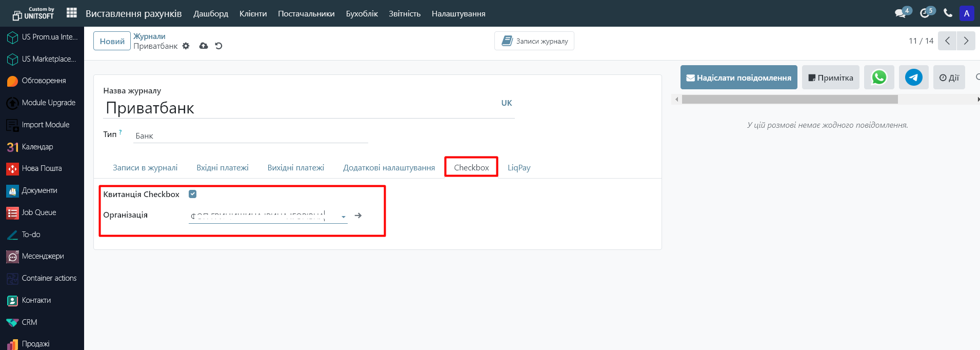Switch to the LiqPay tab
The height and width of the screenshot is (350, 980).
point(519,168)
